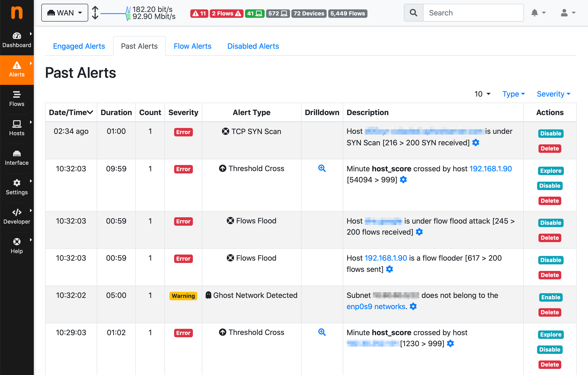Click gear icon in TCP SYN Scan description
588x375 pixels.
point(476,142)
